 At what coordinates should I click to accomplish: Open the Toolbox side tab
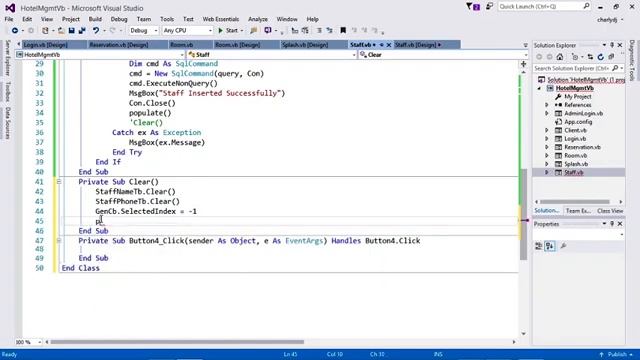[7, 91]
